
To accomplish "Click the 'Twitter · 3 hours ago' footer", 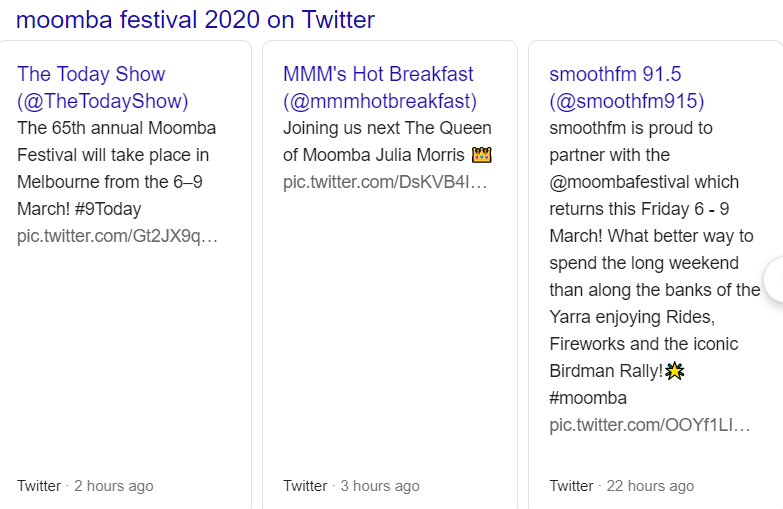I will [x=351, y=486].
